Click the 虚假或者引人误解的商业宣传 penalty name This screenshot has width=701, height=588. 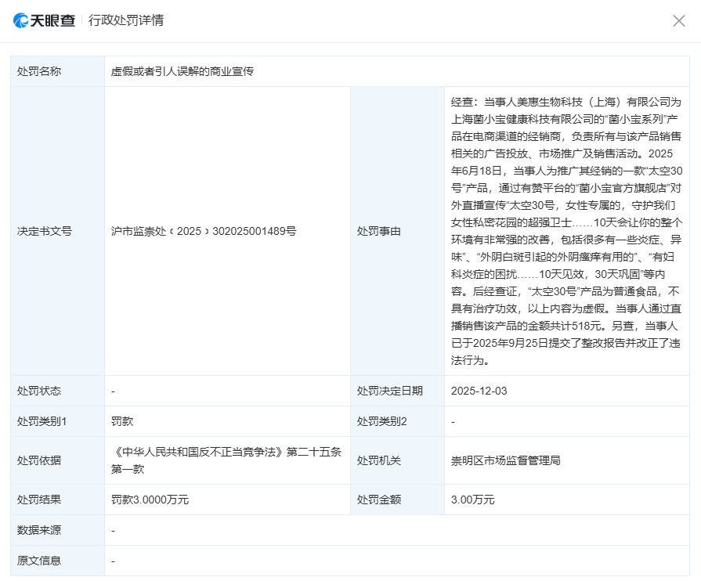coord(182,71)
